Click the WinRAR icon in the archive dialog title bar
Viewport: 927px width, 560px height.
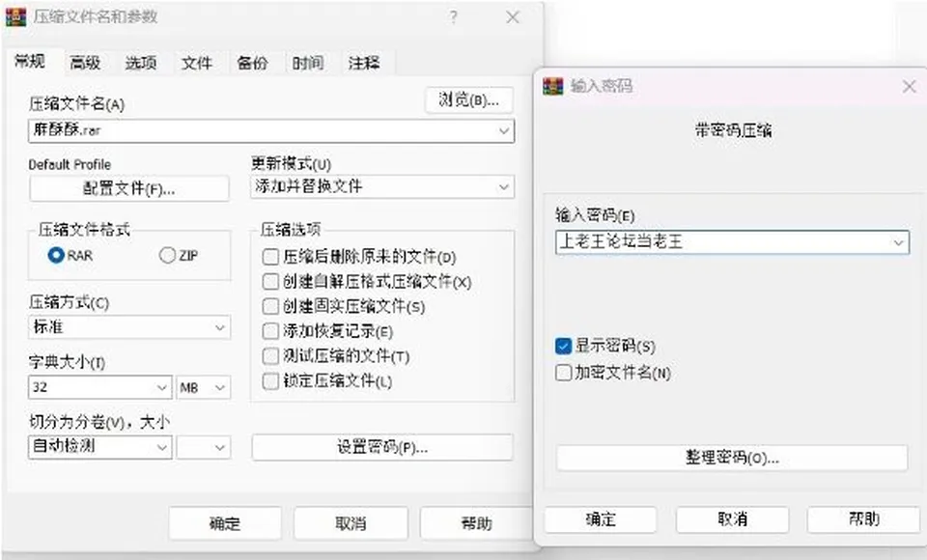point(15,17)
